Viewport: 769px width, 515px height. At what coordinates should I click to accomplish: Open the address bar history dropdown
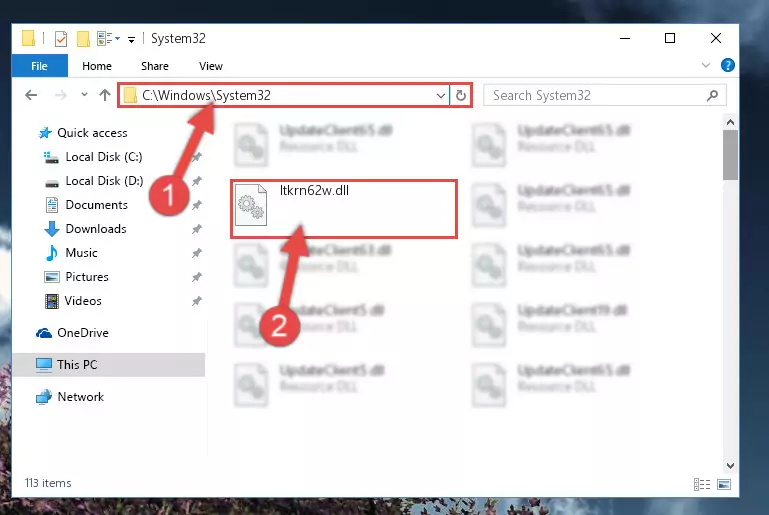pos(441,96)
